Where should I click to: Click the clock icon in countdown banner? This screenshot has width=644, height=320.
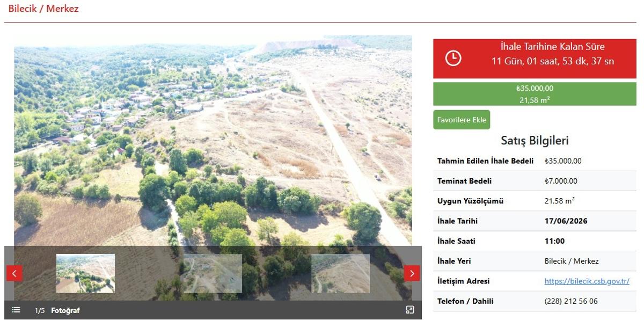coord(453,58)
